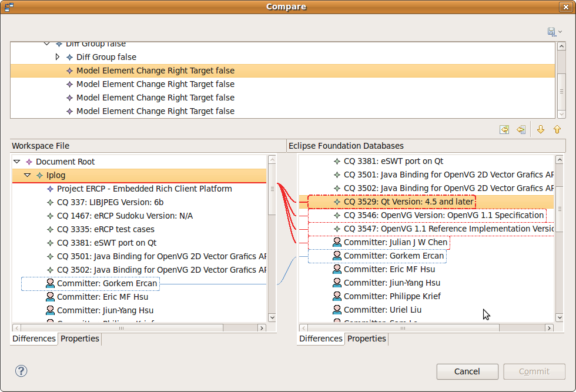Select CQ 3502 Java Binding in right pane
Viewport: 576px width, 392px height.
(x=448, y=188)
